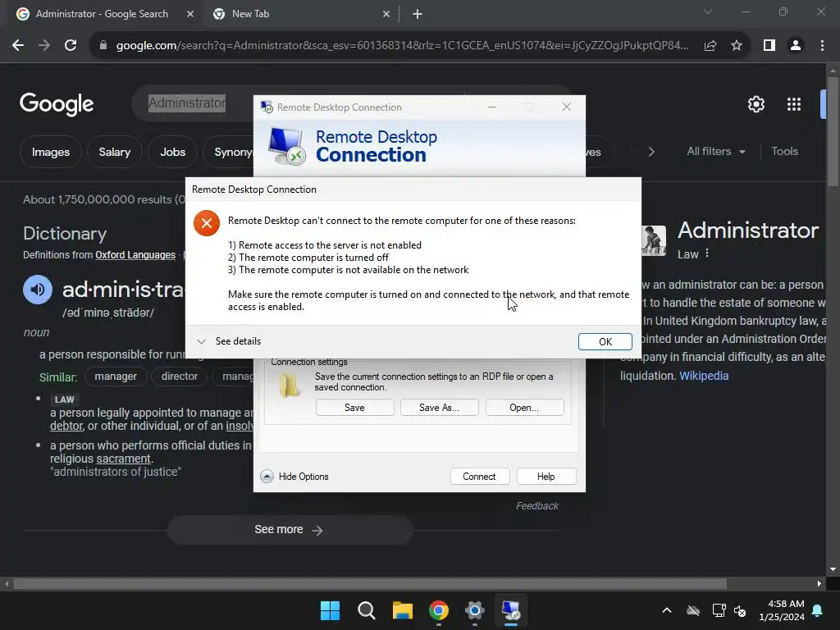Close the Administrator search tab
840x630 pixels.
[190, 14]
